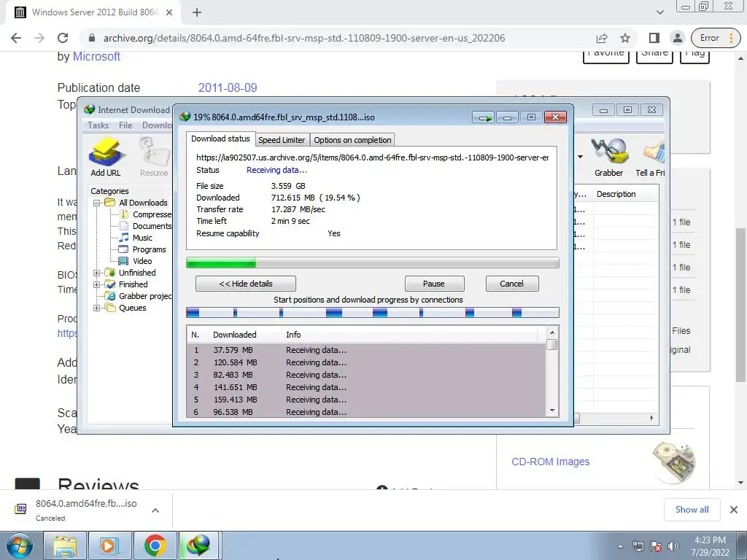Select the Documents category
Screen dimensions: 747x560
(x=152, y=226)
